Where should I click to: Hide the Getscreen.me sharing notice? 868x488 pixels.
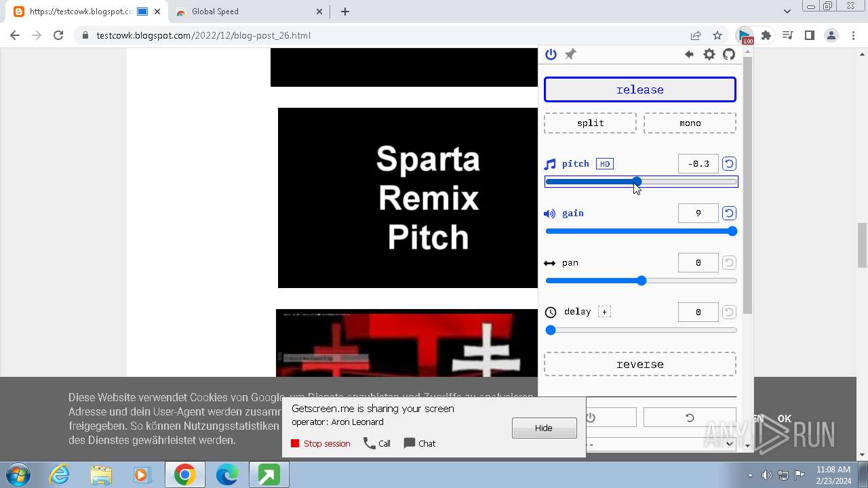[544, 428]
